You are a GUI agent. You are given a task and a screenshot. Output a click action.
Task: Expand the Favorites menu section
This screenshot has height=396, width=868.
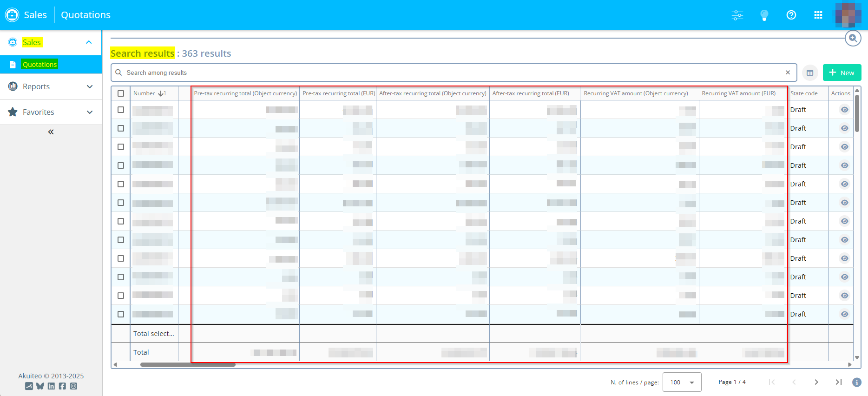click(51, 112)
